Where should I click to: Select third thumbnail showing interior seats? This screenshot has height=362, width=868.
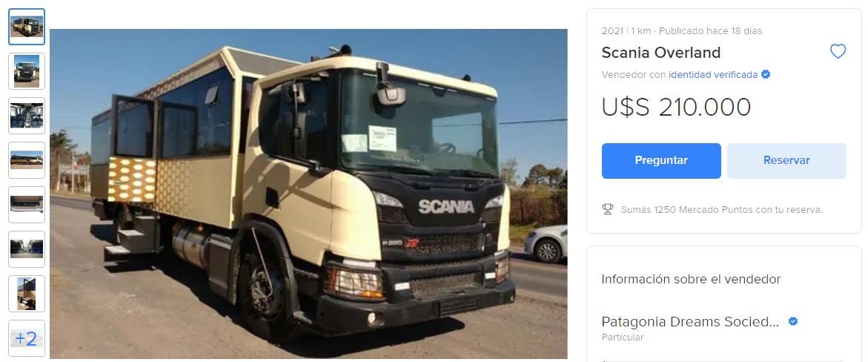pyautogui.click(x=27, y=115)
